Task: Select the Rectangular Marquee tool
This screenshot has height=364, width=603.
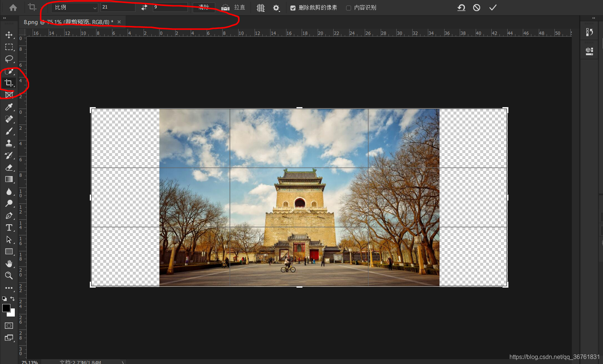Action: pos(9,47)
